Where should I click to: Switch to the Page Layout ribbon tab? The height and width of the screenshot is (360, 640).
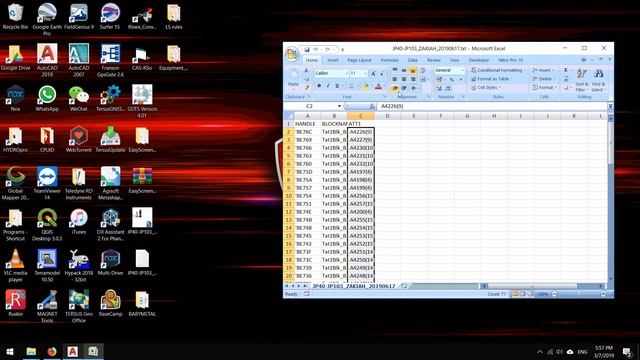359,60
